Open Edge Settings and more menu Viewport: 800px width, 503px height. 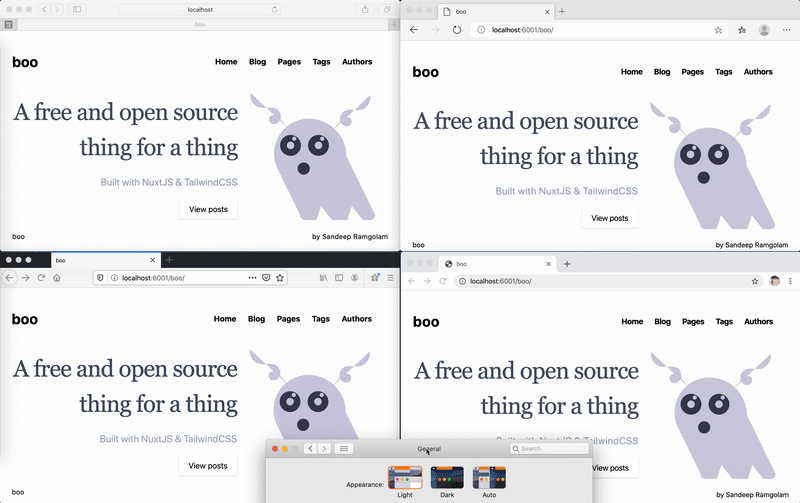click(787, 30)
